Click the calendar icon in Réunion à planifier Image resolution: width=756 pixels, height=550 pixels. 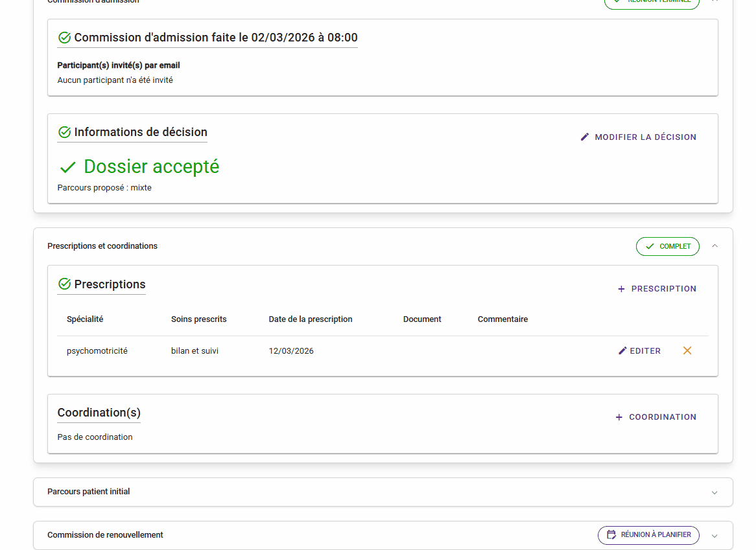tap(611, 535)
